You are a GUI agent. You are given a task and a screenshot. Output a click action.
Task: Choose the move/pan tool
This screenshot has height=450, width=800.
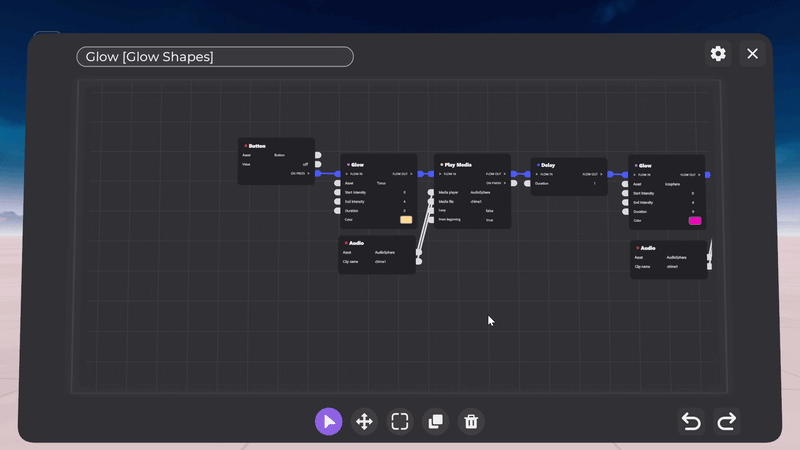pyautogui.click(x=364, y=421)
